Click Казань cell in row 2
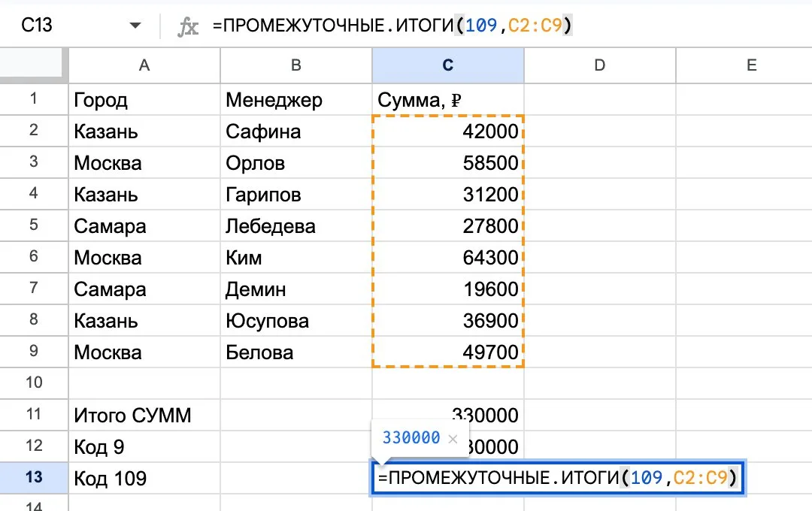 (x=144, y=131)
